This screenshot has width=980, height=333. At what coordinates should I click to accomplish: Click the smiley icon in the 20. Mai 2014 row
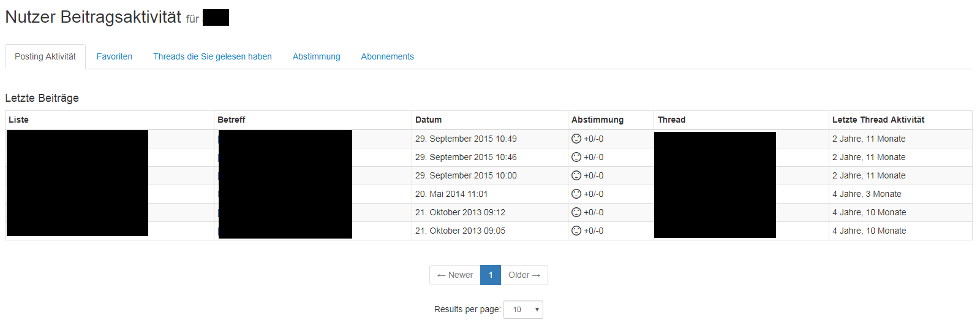[x=576, y=194]
